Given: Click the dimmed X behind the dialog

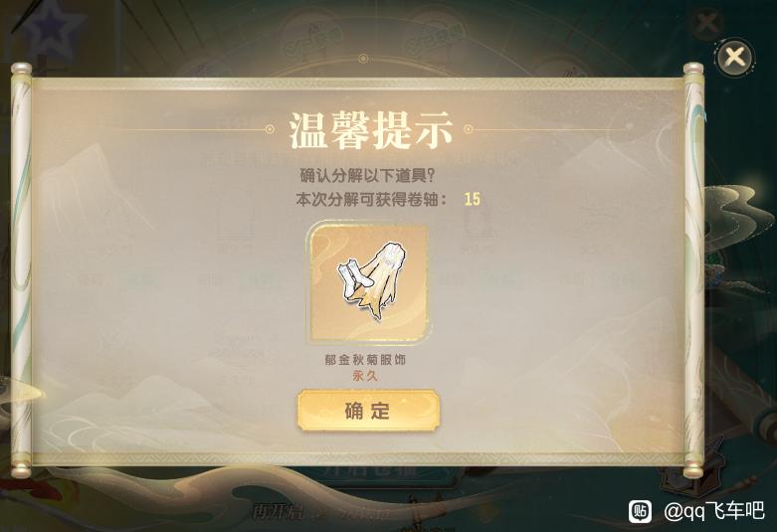Looking at the screenshot, I should click(x=706, y=22).
